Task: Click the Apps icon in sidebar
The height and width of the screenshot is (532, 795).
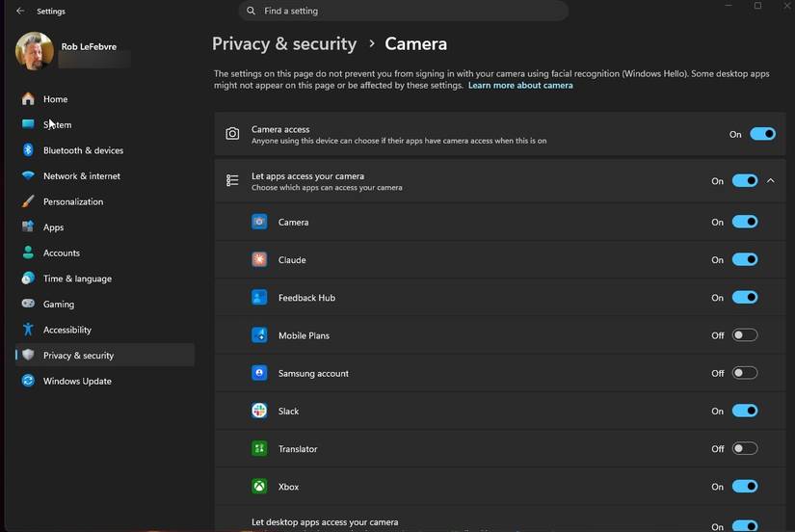Action: (x=28, y=226)
